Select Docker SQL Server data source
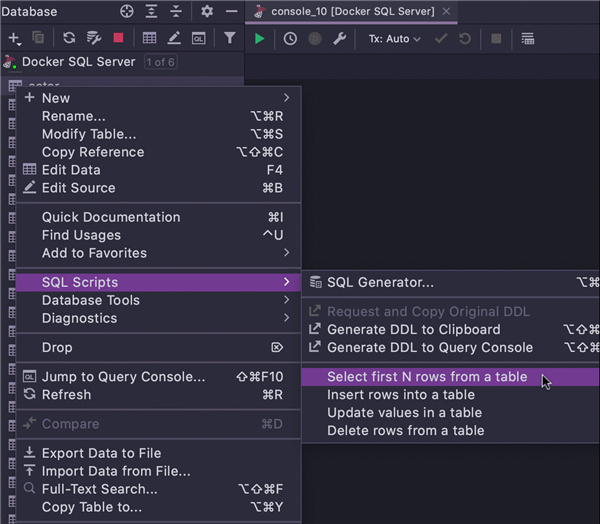600x524 pixels. coord(78,62)
